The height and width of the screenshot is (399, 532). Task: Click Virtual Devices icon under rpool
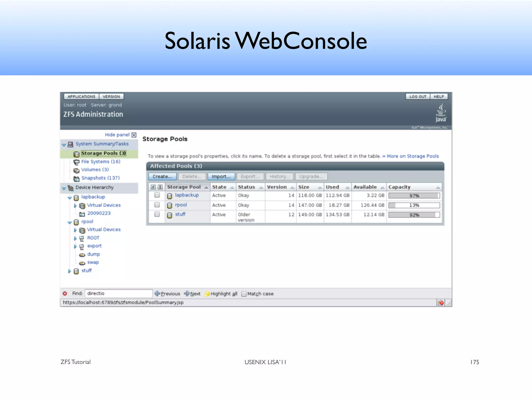coord(82,230)
